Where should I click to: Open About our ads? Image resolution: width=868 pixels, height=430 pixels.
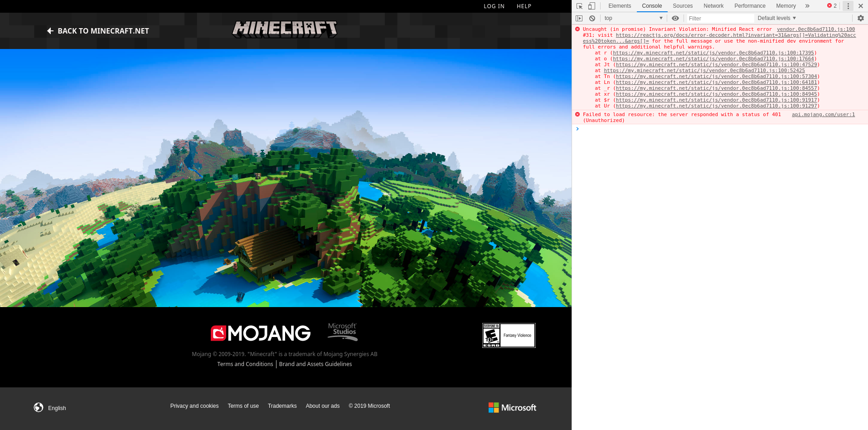pos(323,406)
